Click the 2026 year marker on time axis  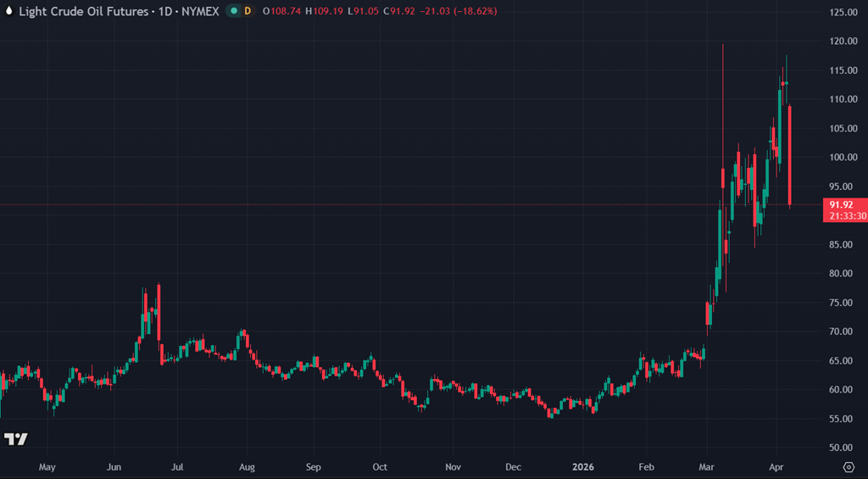click(583, 466)
